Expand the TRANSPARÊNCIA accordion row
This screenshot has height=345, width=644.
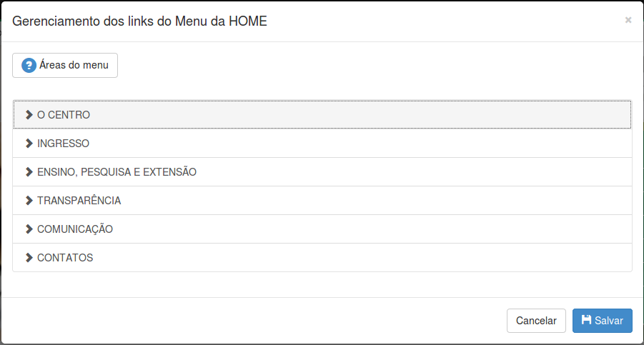point(322,200)
